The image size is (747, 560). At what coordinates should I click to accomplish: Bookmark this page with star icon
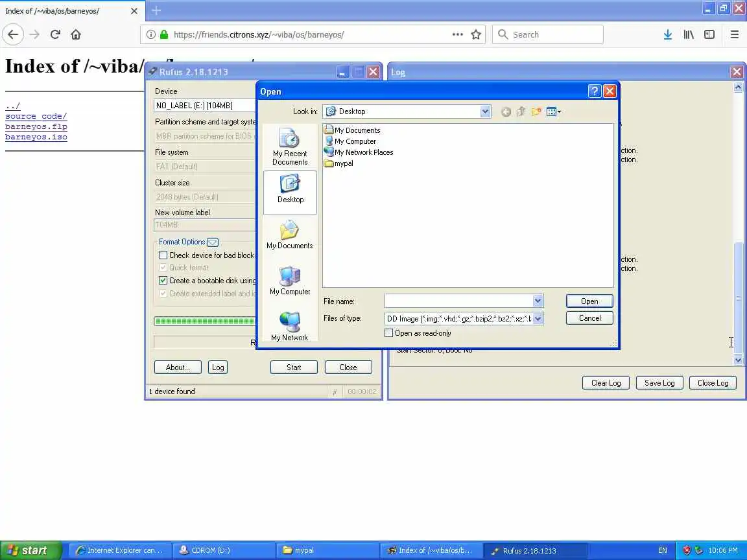coord(475,34)
